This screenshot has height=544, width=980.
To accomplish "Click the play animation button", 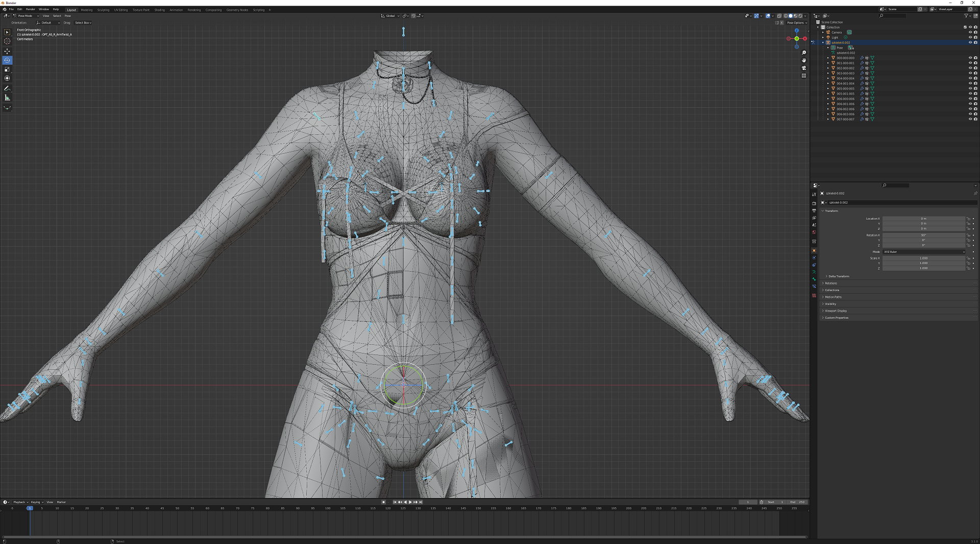I will tap(410, 502).
